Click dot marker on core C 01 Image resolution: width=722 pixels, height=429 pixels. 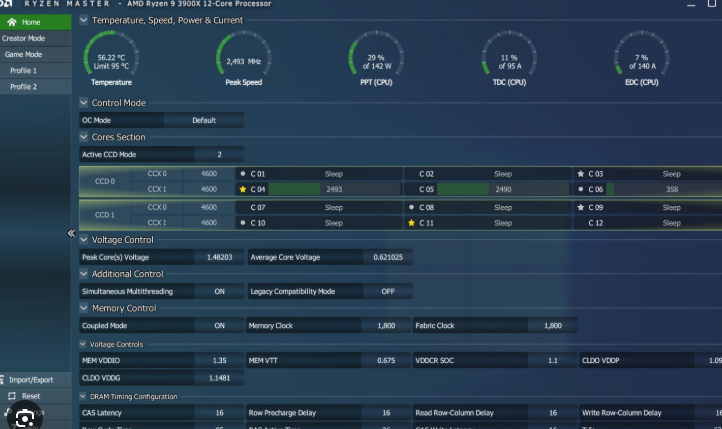click(243, 174)
